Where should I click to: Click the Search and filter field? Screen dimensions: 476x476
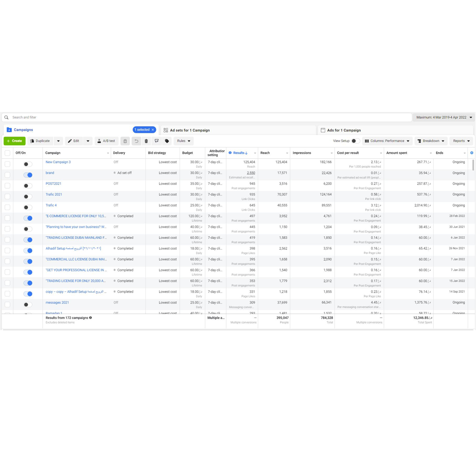(x=207, y=118)
